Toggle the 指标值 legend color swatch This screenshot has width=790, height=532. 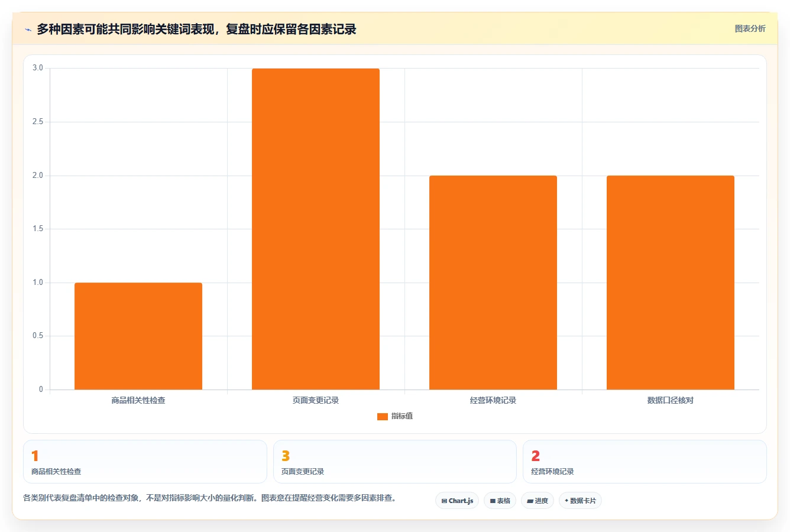pos(383,417)
